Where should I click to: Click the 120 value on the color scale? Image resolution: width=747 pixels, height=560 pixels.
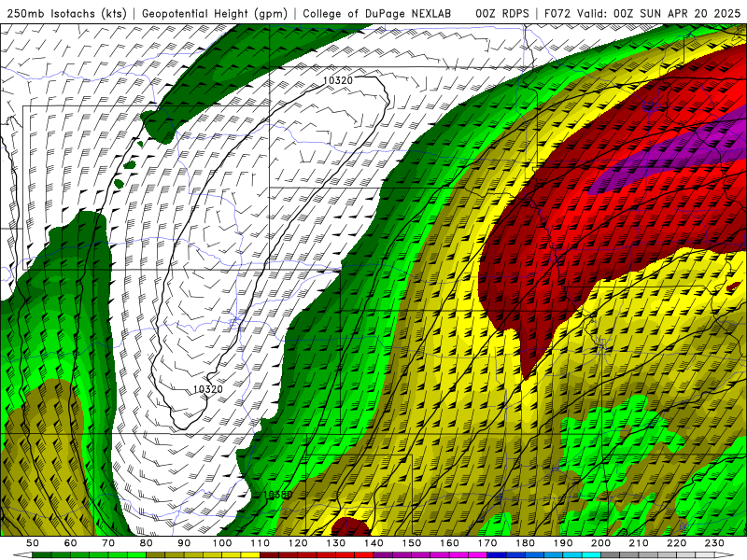298,543
